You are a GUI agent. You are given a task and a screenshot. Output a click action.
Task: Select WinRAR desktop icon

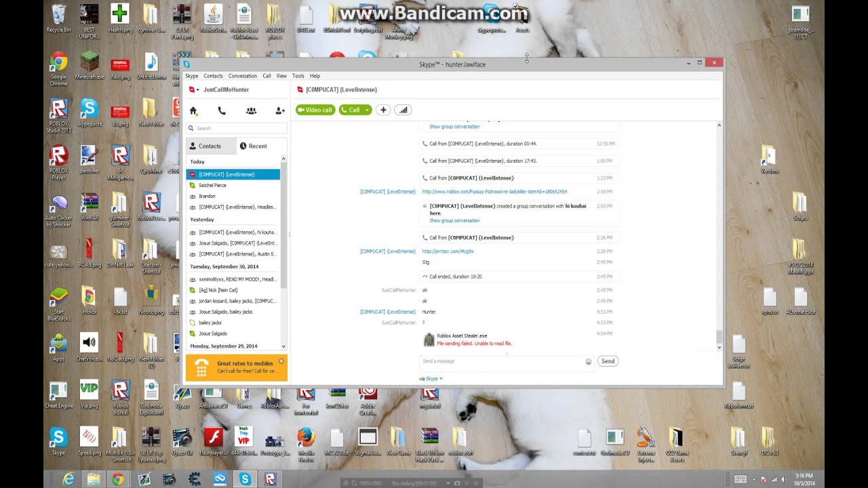tap(90, 207)
